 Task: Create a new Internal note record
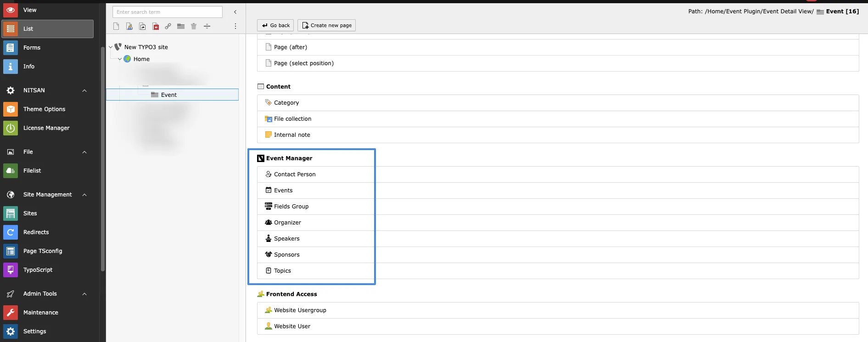pyautogui.click(x=558, y=135)
